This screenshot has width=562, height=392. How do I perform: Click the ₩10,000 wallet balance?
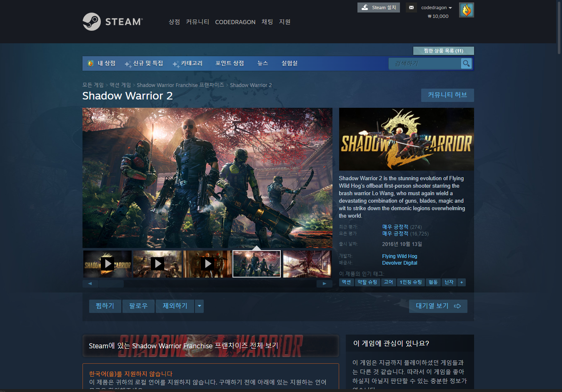pos(438,16)
